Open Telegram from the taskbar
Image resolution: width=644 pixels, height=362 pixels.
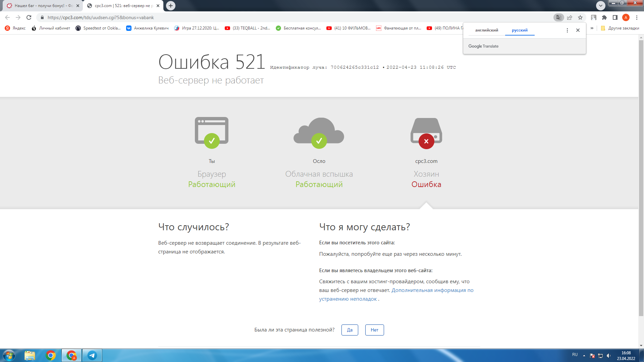(x=92, y=355)
